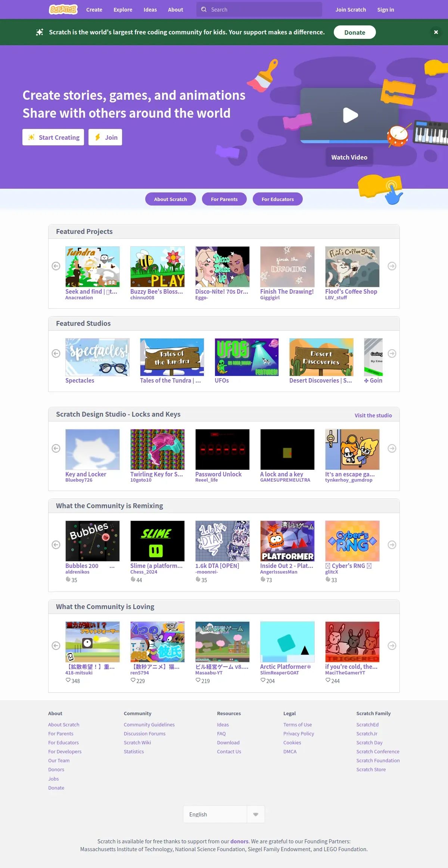The width and height of the screenshot is (448, 868).
Task: Click Join Scratch in the header
Action: (x=351, y=10)
